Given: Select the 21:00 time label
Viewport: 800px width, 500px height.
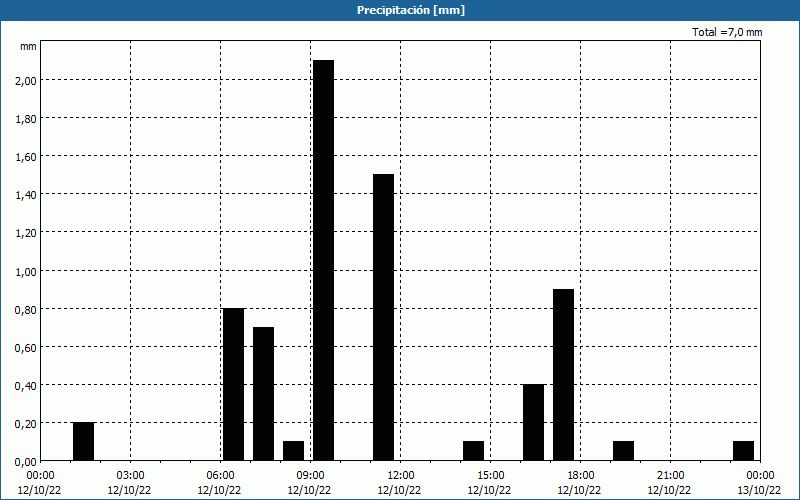Looking at the screenshot, I should pos(670,476).
